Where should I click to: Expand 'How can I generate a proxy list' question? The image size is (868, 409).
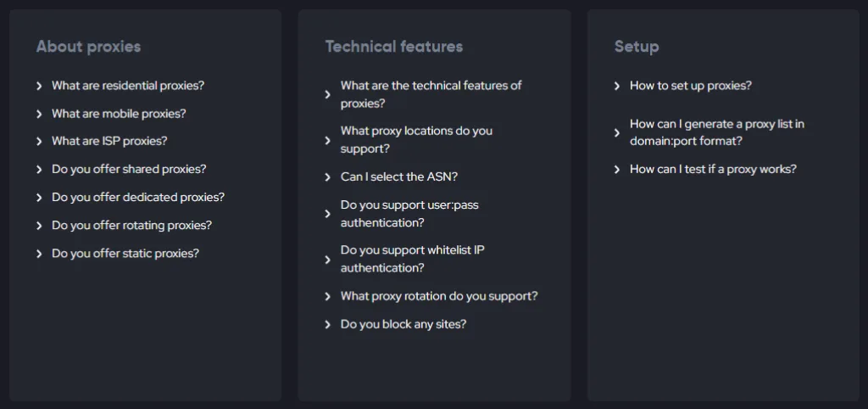click(x=716, y=132)
